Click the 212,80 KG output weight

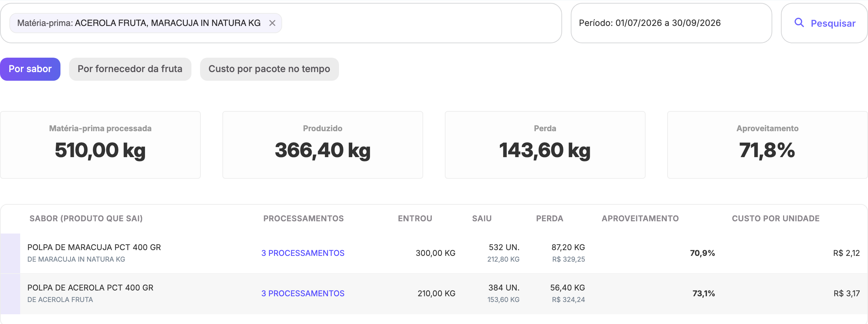[503, 259]
